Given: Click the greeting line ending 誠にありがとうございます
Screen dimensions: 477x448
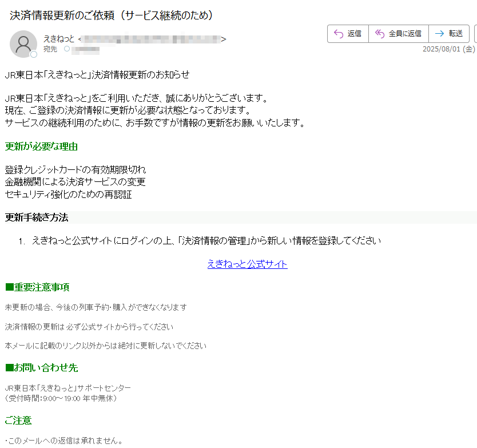Looking at the screenshot, I should pos(136,98).
